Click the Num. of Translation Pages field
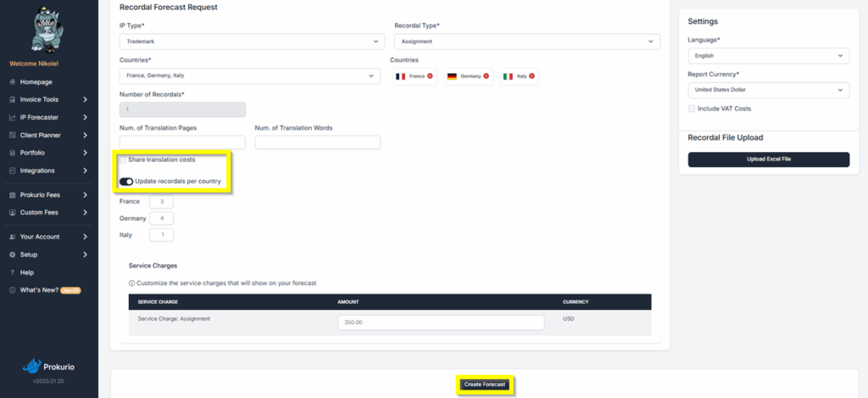 pos(182,143)
